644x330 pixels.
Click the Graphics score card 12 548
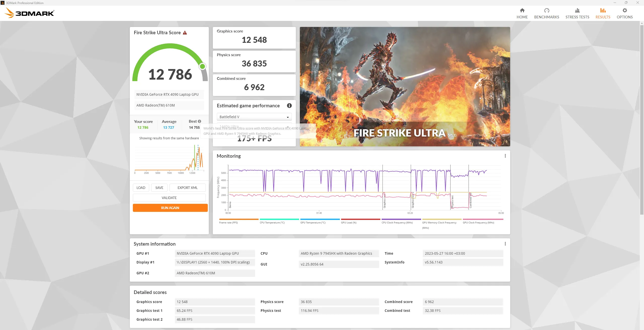pyautogui.click(x=254, y=38)
